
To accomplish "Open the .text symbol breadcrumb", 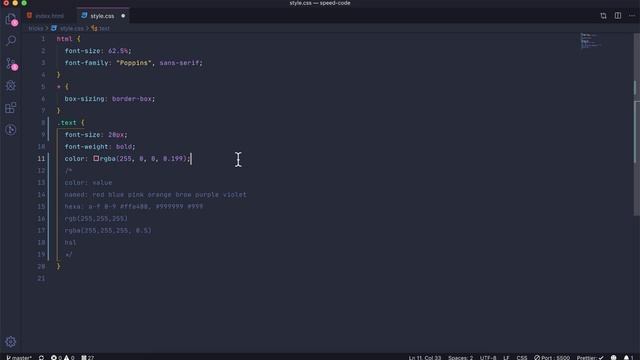I will click(100, 29).
